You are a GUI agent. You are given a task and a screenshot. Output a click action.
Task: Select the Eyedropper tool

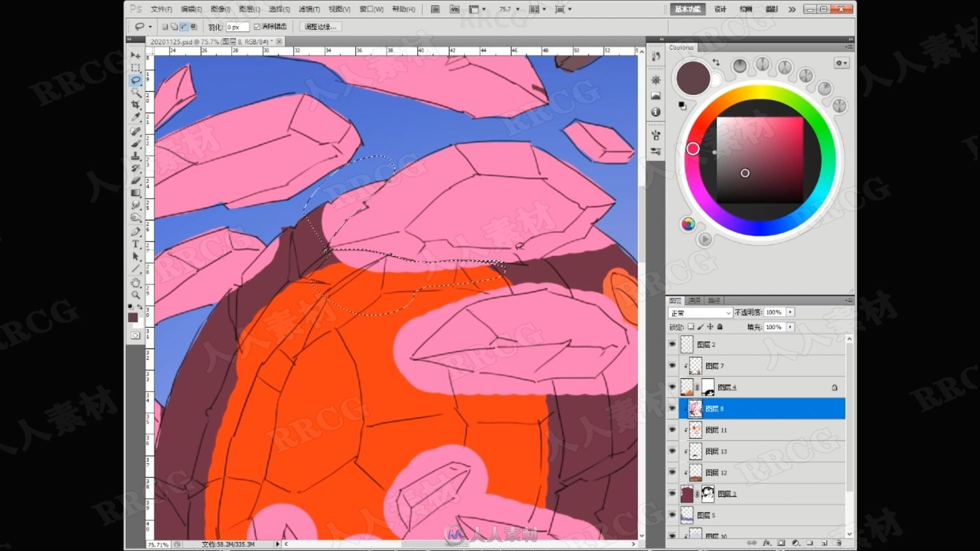(135, 117)
